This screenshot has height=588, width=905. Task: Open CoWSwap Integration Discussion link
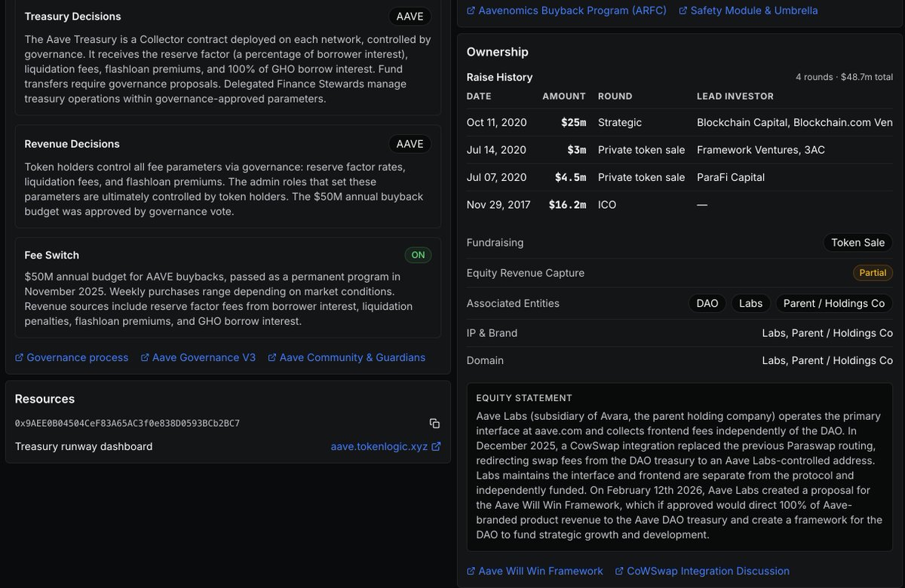[702, 571]
